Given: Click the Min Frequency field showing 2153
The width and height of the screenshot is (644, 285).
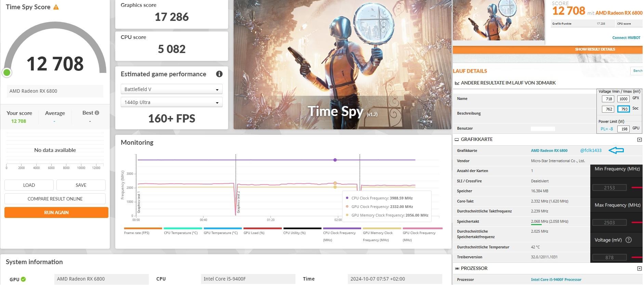Looking at the screenshot, I should coord(609,188).
